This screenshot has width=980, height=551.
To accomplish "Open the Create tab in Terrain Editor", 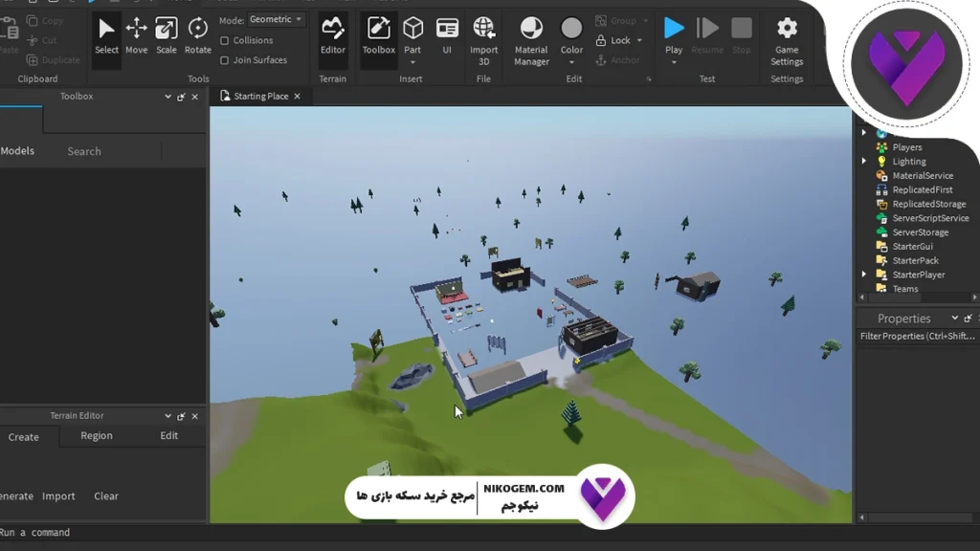I will pyautogui.click(x=24, y=436).
